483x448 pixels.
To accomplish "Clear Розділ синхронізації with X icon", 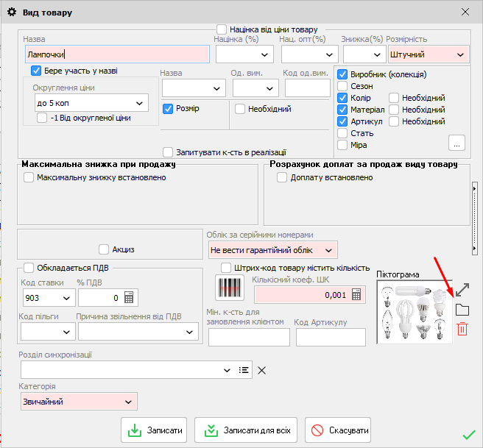I will tap(261, 370).
